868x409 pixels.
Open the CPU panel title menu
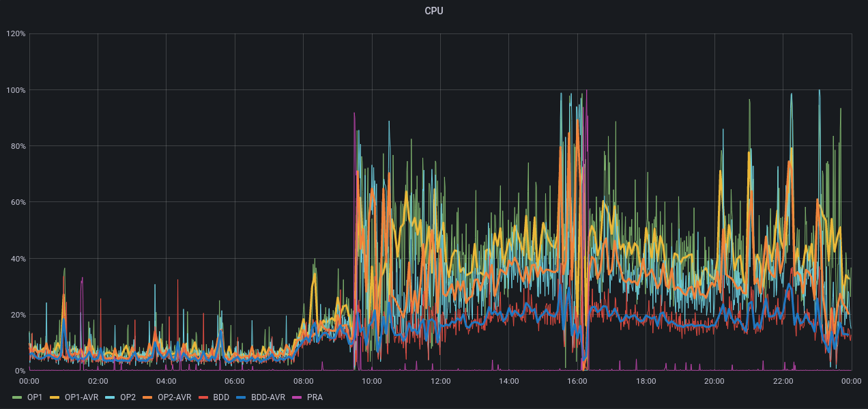(x=434, y=11)
